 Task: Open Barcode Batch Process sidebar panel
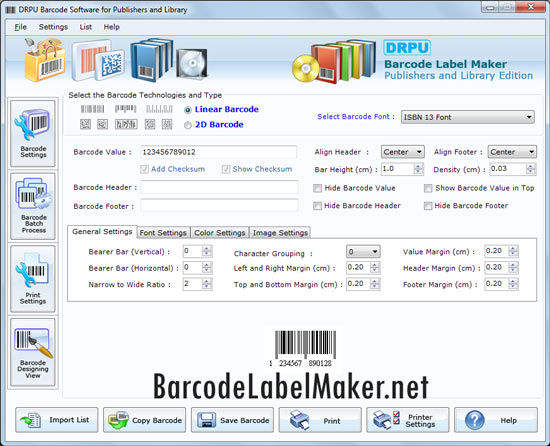(x=33, y=206)
